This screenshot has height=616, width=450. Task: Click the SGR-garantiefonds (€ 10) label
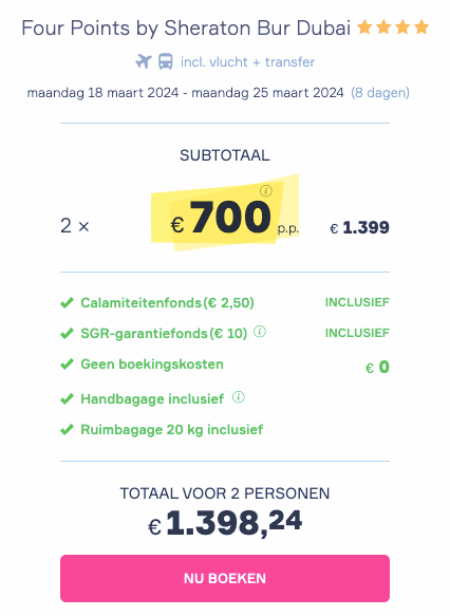(x=164, y=334)
